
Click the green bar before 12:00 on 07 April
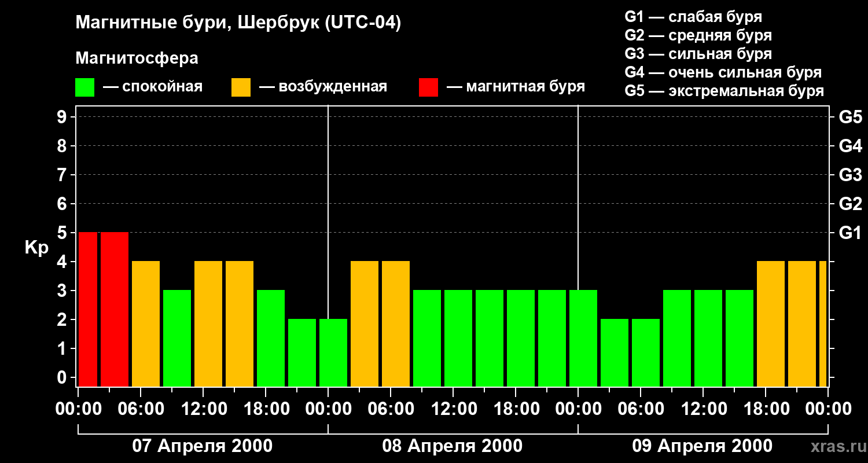coord(177,338)
